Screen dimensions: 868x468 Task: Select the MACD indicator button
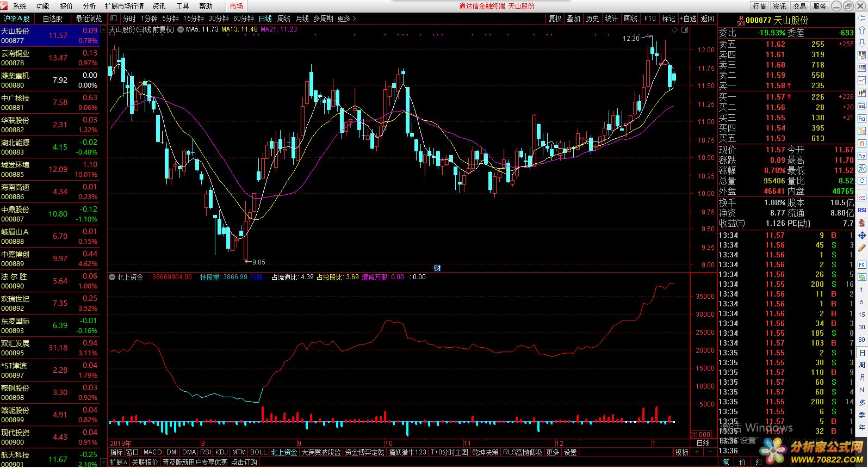pyautogui.click(x=152, y=452)
